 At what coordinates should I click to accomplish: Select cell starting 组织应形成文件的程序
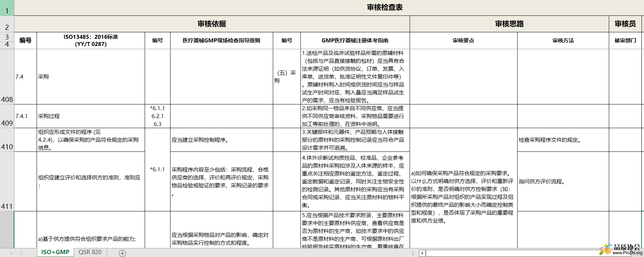(x=91, y=140)
